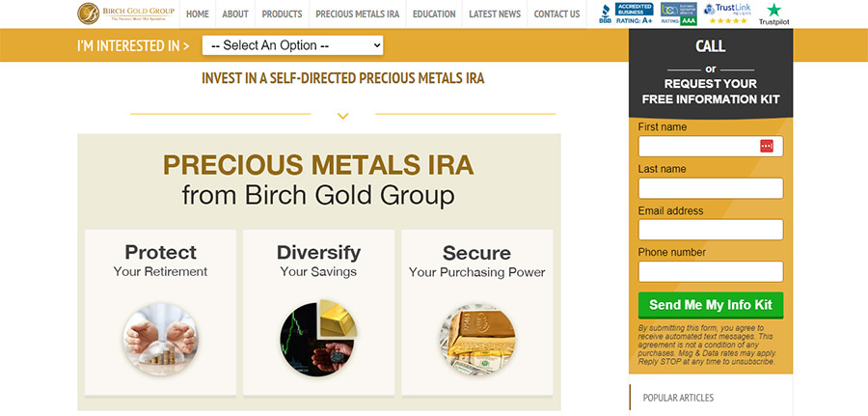868x416 pixels.
Task: Focus the Last name field
Action: [710, 188]
